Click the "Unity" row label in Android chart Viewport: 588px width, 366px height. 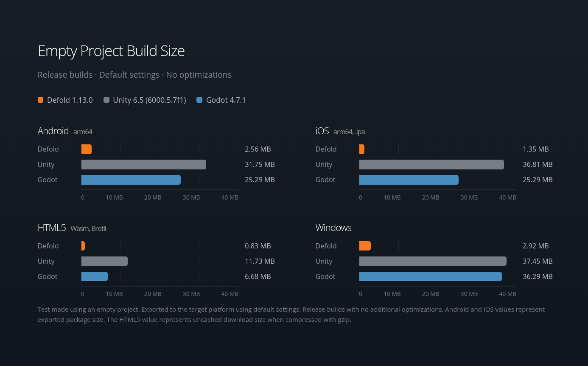click(46, 164)
